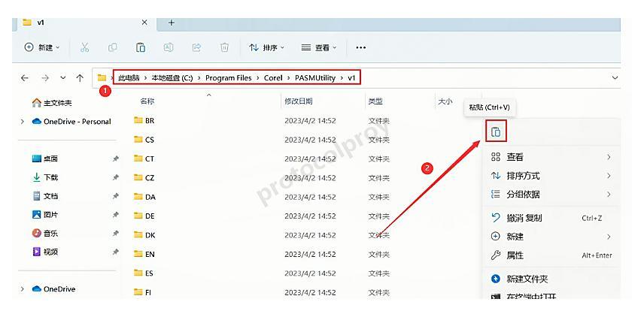
Task: Select the DK folder
Action: pyautogui.click(x=144, y=235)
